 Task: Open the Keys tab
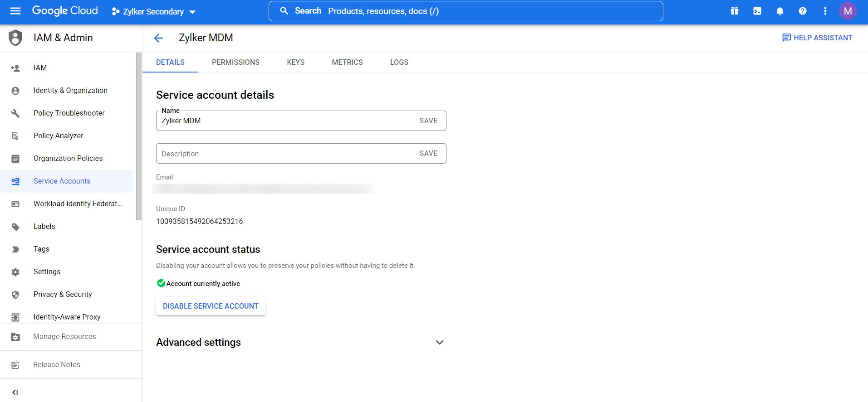(295, 63)
